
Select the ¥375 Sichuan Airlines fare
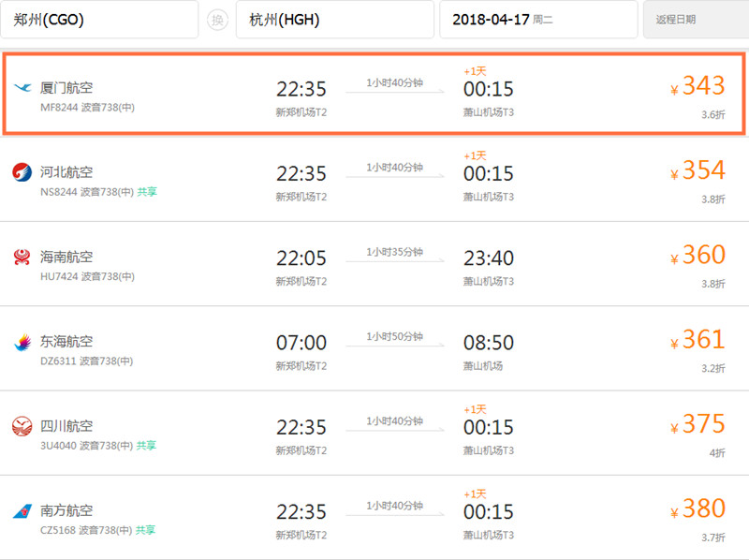pyautogui.click(x=698, y=423)
